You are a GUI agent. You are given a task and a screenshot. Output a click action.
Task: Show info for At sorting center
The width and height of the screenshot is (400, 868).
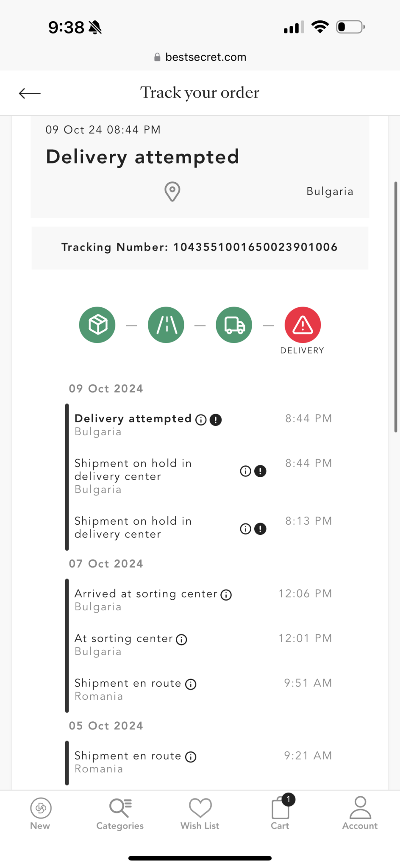click(x=181, y=640)
